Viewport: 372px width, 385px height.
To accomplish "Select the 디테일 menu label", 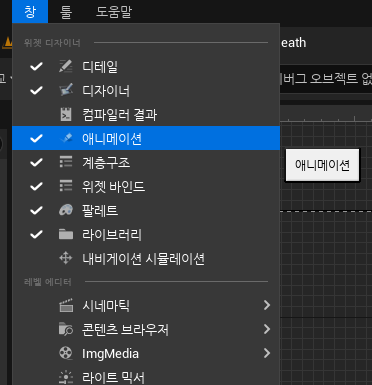I will coord(100,67).
